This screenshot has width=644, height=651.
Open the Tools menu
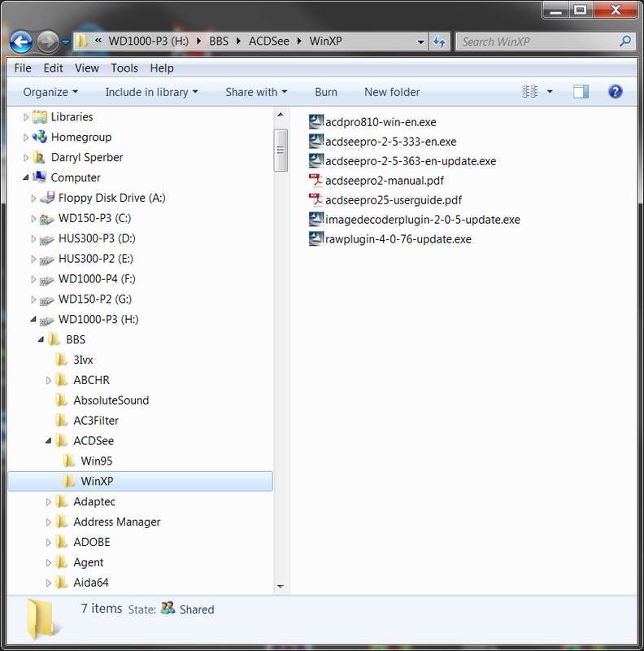(x=124, y=68)
